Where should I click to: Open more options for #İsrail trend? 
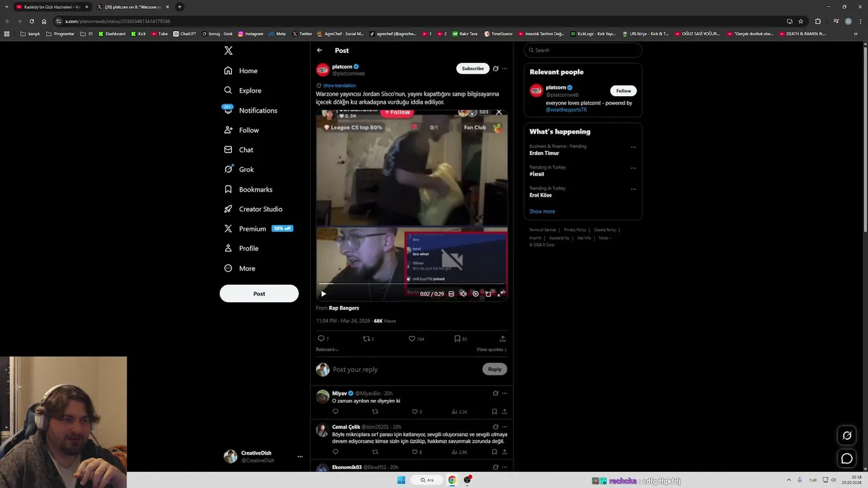633,168
